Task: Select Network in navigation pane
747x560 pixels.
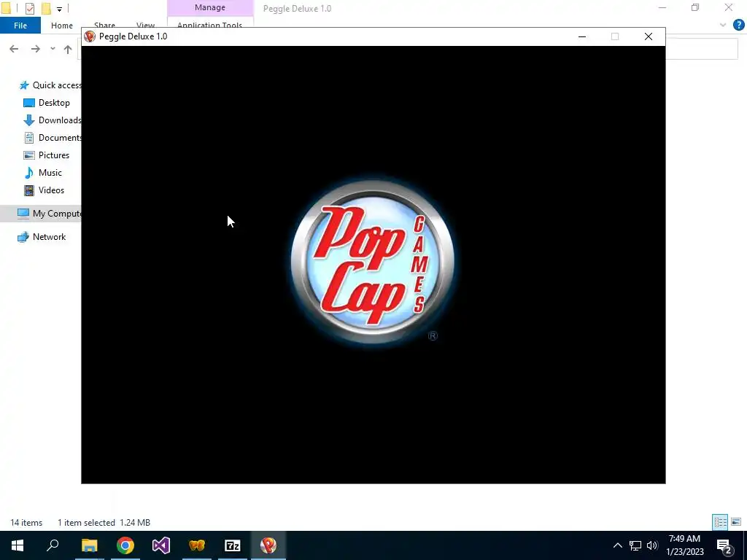Action: click(x=42, y=237)
